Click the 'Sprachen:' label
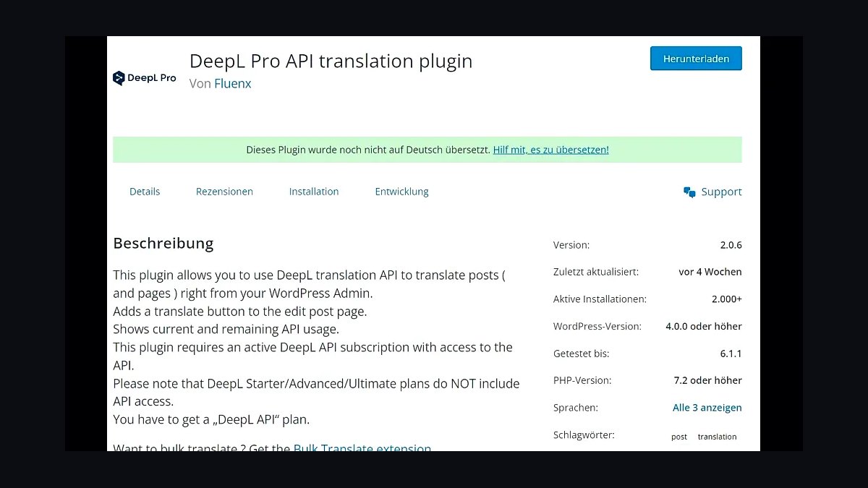 (x=576, y=408)
